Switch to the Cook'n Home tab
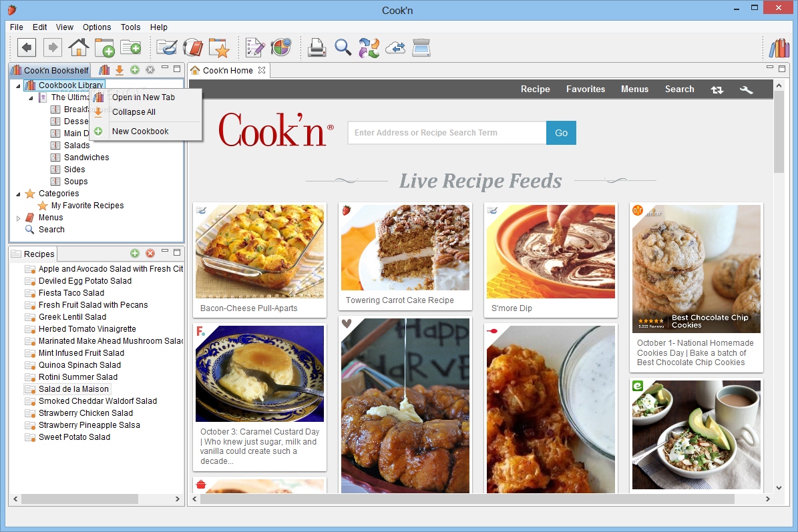This screenshot has height=532, width=798. pos(228,70)
